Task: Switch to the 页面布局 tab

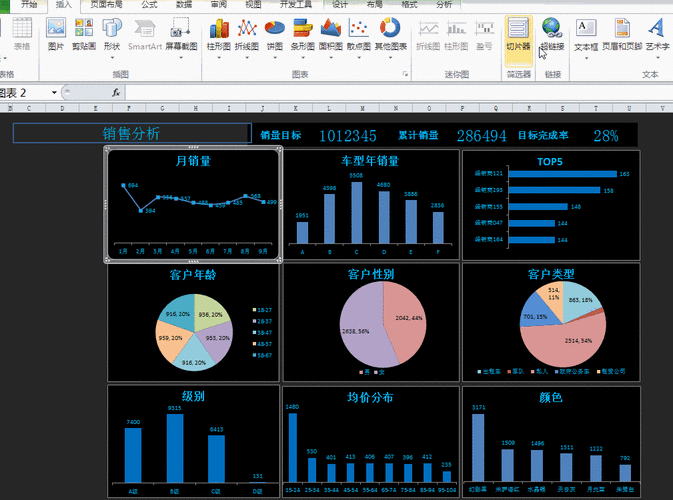Action: [x=106, y=5]
